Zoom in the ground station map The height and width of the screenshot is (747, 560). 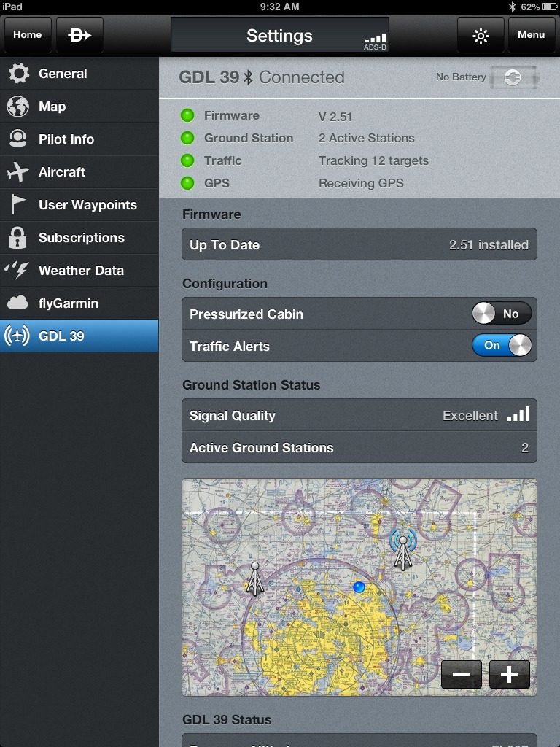point(509,674)
